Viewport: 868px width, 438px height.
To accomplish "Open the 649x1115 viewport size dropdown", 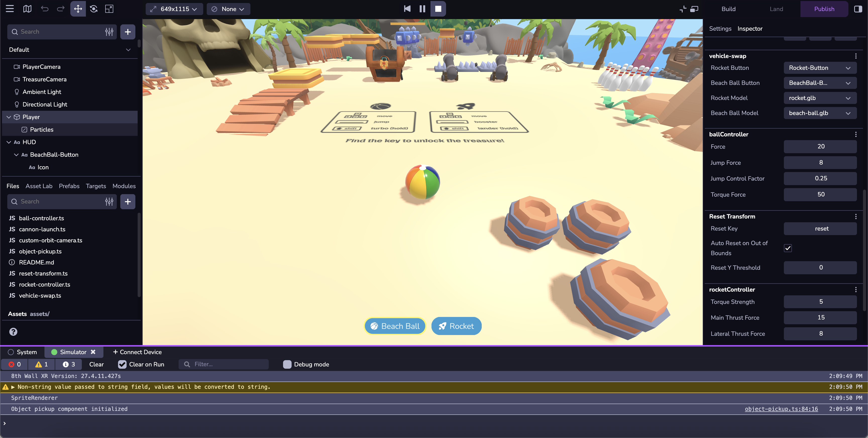I will tap(174, 9).
